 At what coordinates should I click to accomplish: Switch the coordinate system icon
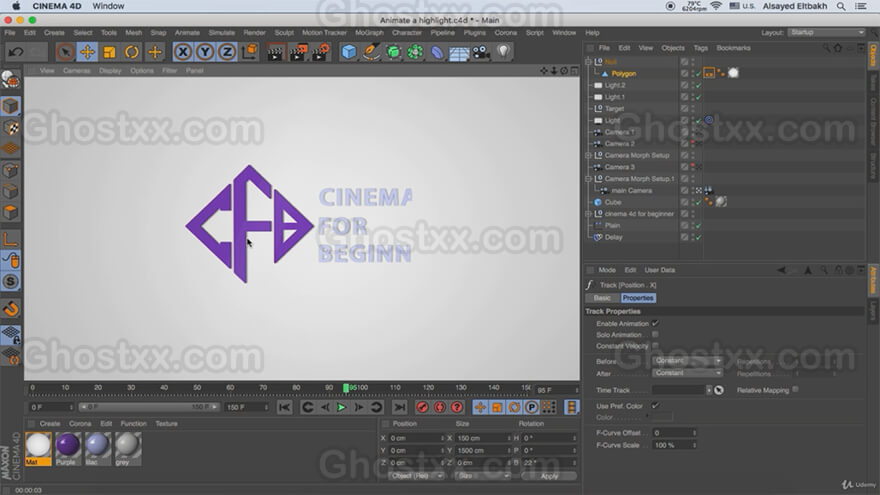pos(250,52)
